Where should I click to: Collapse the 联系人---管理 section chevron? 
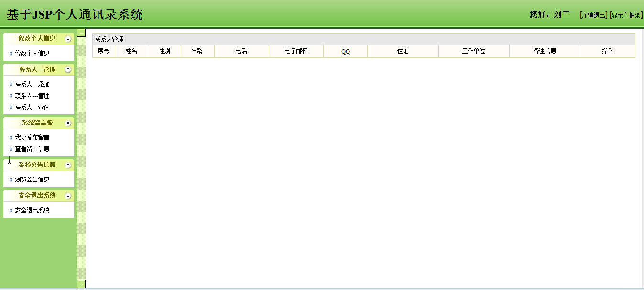pyautogui.click(x=68, y=70)
